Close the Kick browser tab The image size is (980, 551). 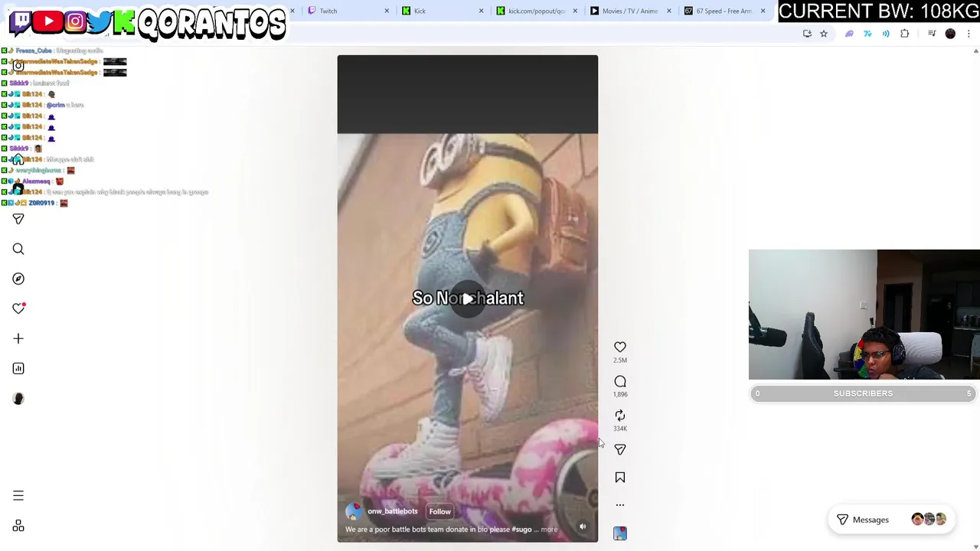tap(481, 11)
